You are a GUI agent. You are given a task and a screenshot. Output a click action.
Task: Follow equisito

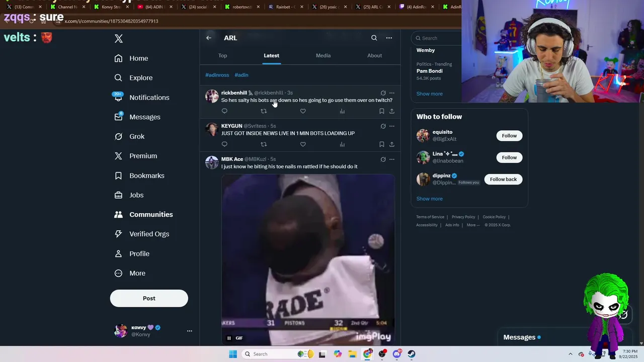(x=509, y=136)
